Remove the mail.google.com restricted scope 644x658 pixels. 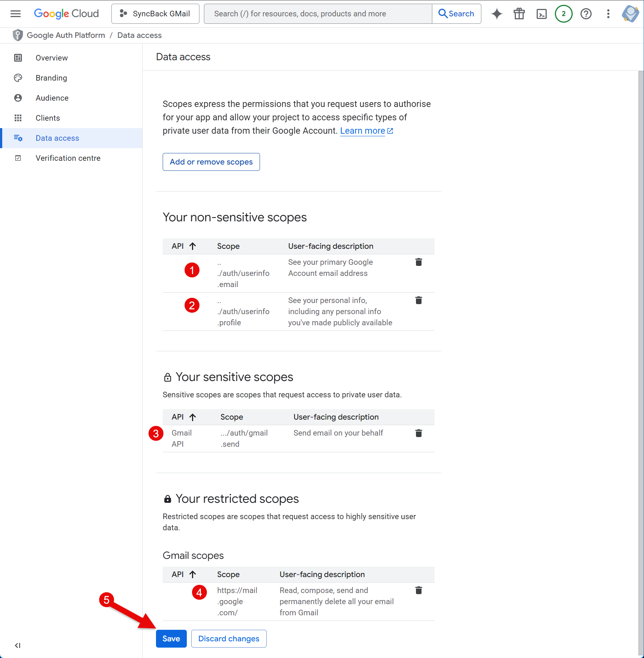pos(419,590)
